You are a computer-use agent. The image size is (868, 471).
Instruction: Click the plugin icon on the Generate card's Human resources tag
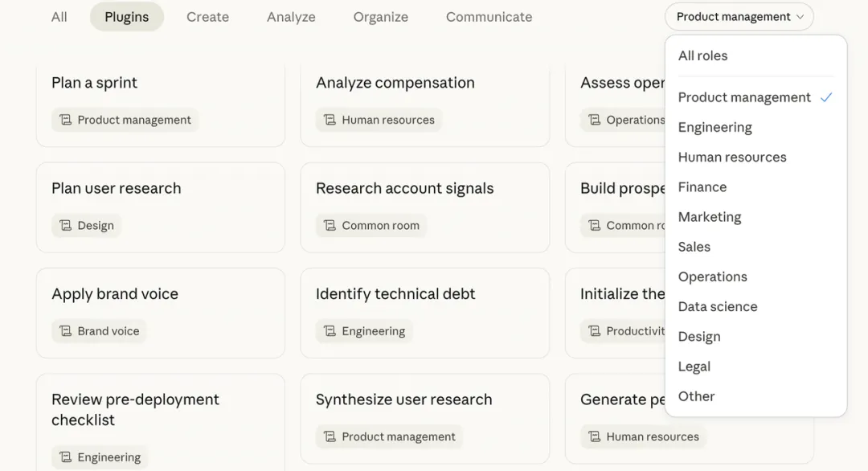pos(595,437)
